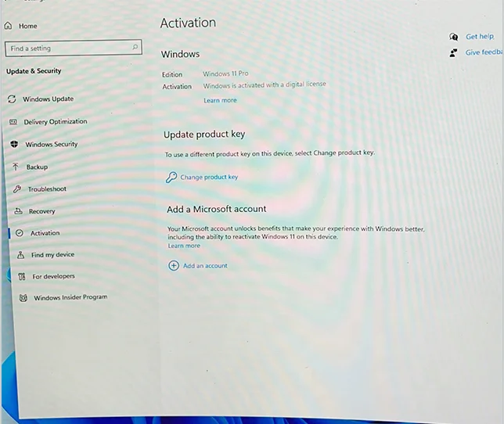
Task: Click the 'Windows is activated with a digital license' text
Action: point(265,84)
